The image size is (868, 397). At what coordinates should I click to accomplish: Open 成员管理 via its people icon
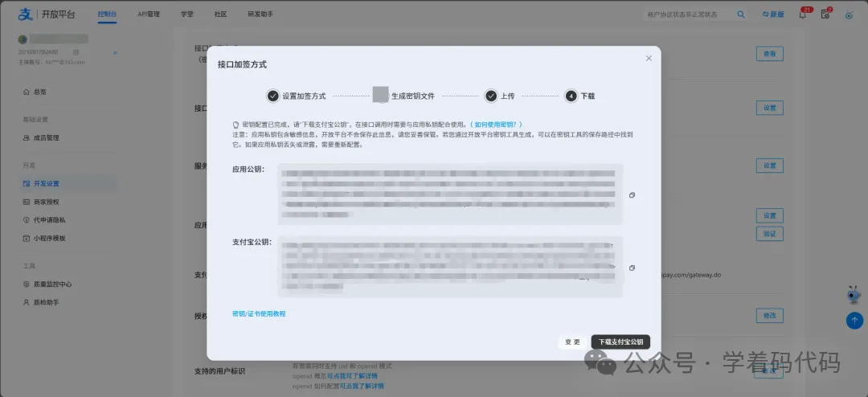(26, 138)
